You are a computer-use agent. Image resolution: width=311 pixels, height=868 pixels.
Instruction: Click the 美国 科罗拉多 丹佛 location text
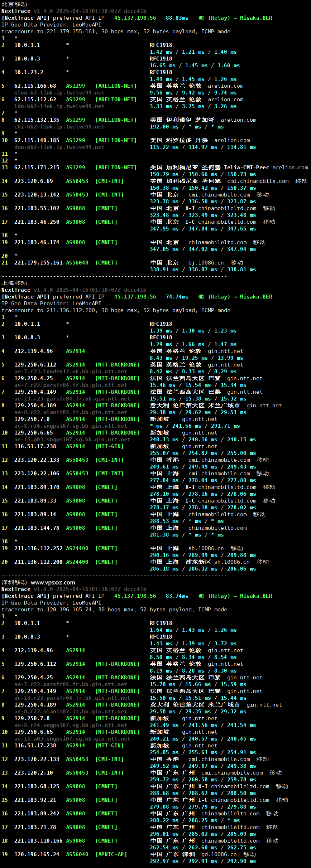[179, 140]
